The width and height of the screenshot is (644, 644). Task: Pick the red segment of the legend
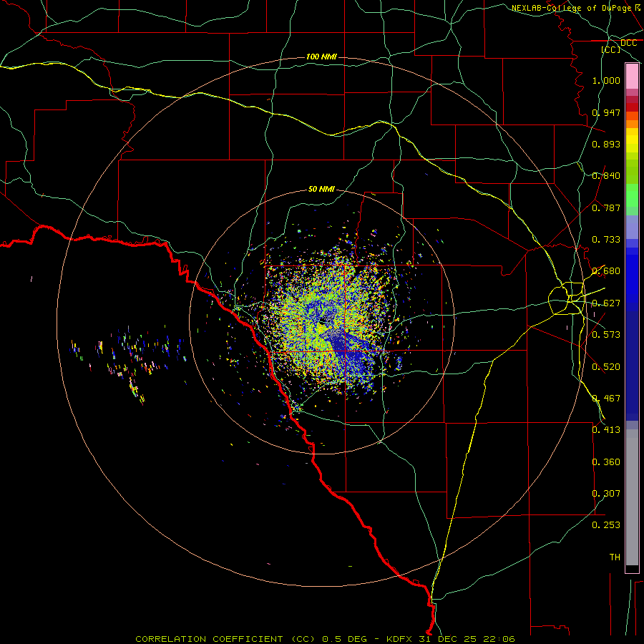[x=632, y=107]
